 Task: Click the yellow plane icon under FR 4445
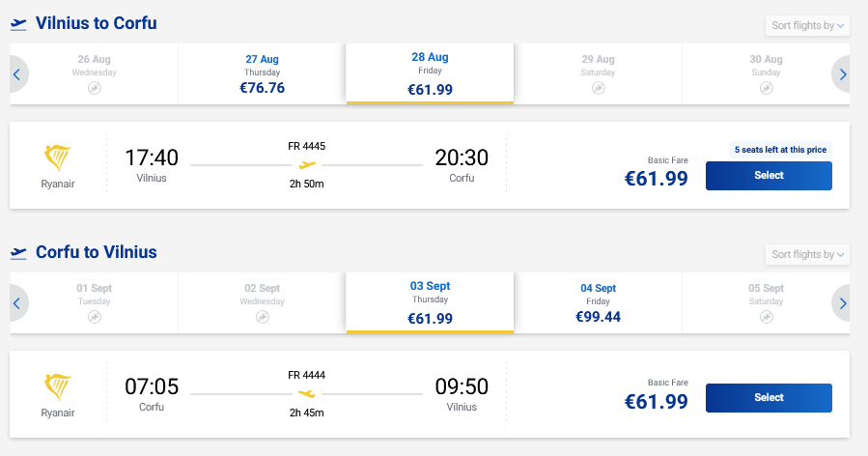pyautogui.click(x=307, y=165)
